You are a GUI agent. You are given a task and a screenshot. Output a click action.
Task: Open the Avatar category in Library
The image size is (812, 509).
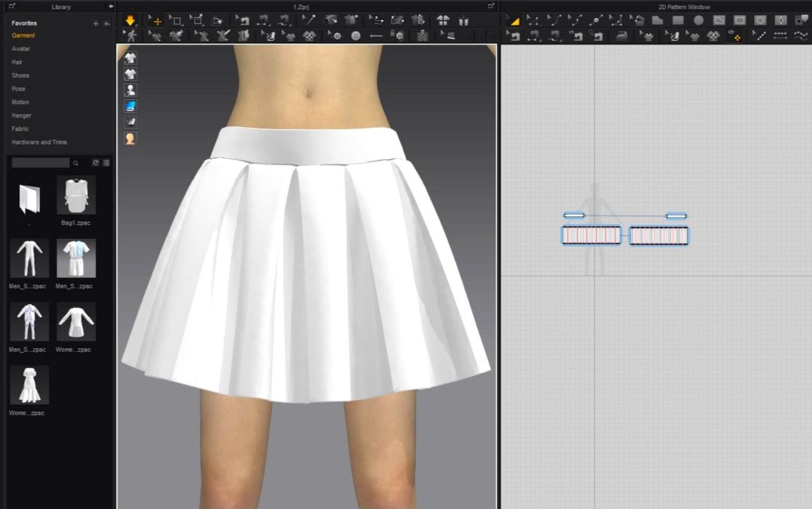point(21,49)
